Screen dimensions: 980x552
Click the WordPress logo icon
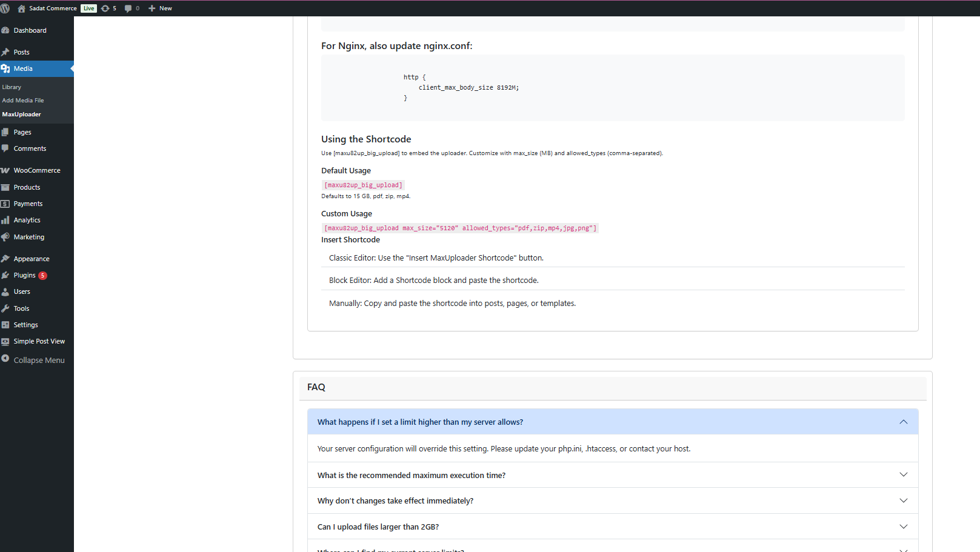click(5, 8)
